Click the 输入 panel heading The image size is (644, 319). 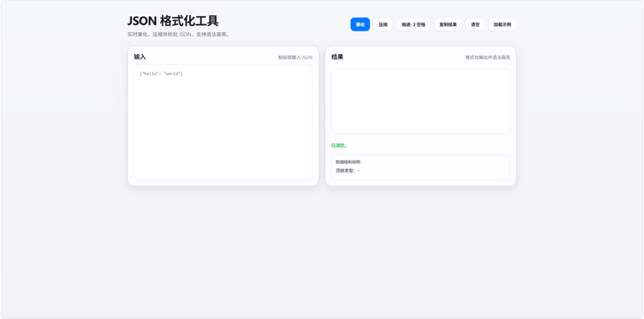pyautogui.click(x=139, y=56)
